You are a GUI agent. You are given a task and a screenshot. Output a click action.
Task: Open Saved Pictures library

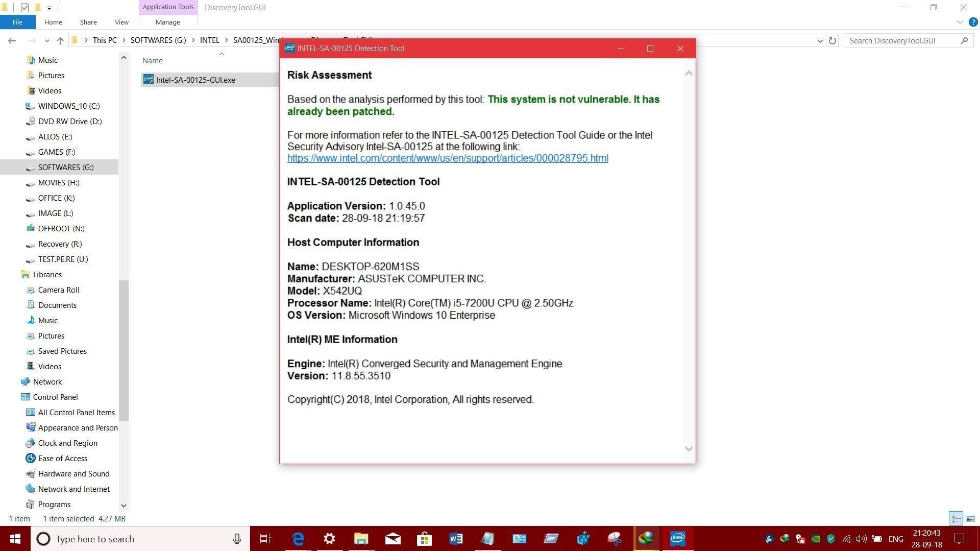pyautogui.click(x=62, y=351)
